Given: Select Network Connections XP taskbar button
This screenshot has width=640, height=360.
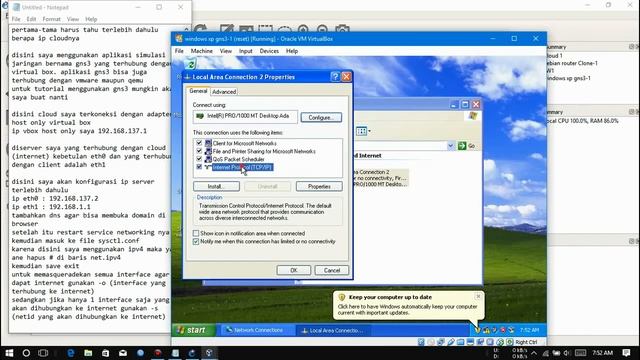Looking at the screenshot, I should pyautogui.click(x=257, y=330).
